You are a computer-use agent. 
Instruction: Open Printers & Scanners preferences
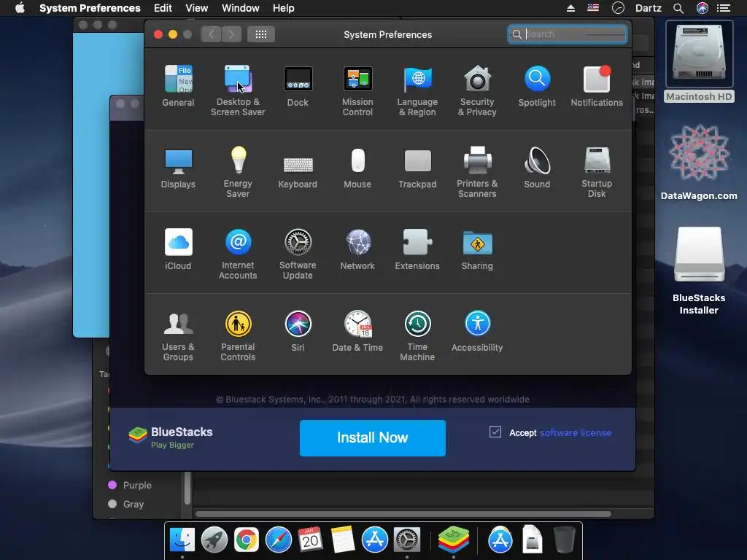pos(477,172)
